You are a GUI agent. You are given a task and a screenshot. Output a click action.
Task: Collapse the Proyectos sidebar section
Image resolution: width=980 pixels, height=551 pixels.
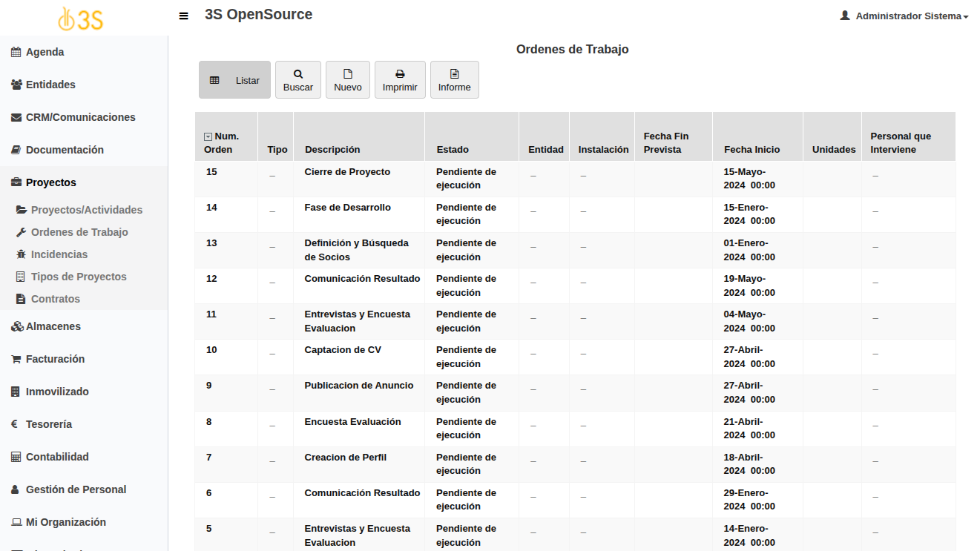50,182
